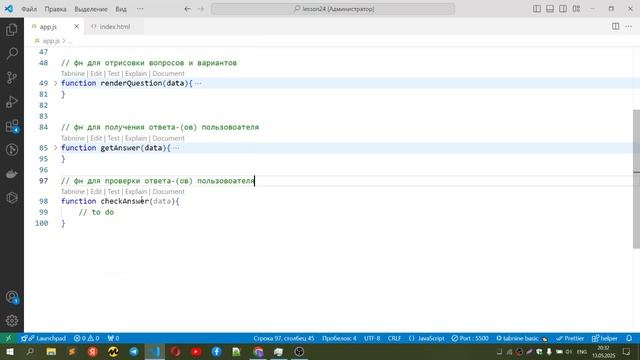The image size is (640, 360).
Task: Open File Explorer from the taskbar
Action: coord(51,352)
